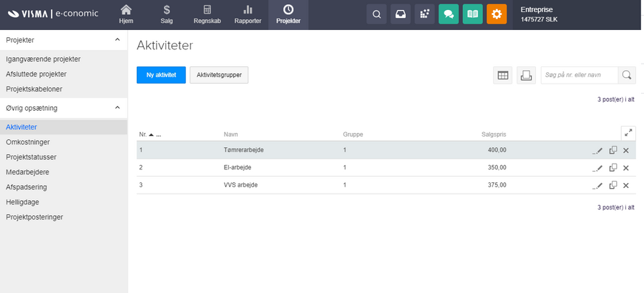Collapse the Øvrig opsætning section
644x293 pixels.
point(117,108)
